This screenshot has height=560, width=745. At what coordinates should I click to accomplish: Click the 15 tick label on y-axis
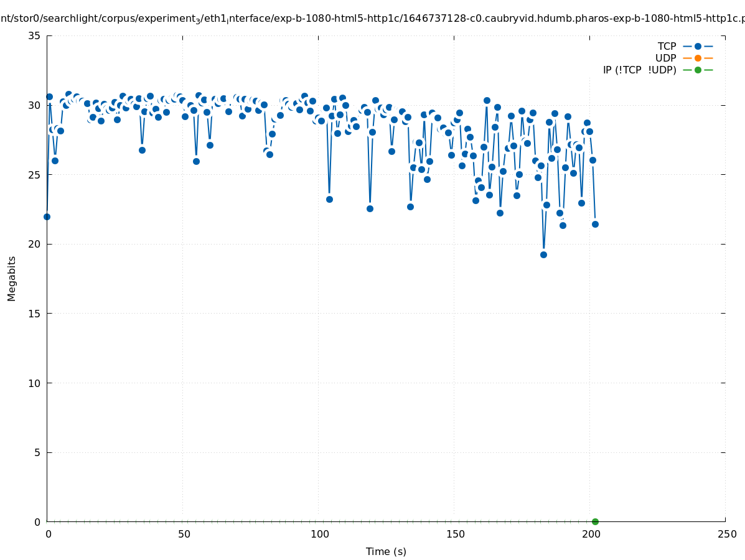coord(35,314)
